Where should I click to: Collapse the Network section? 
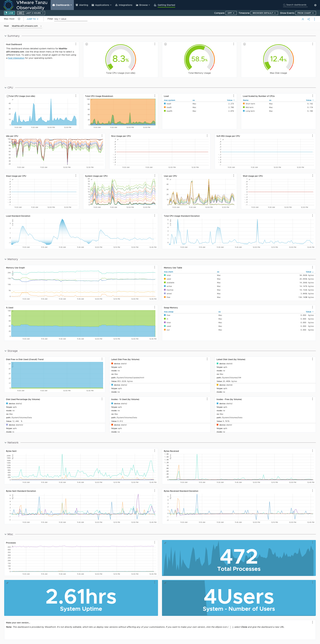pos(5,443)
